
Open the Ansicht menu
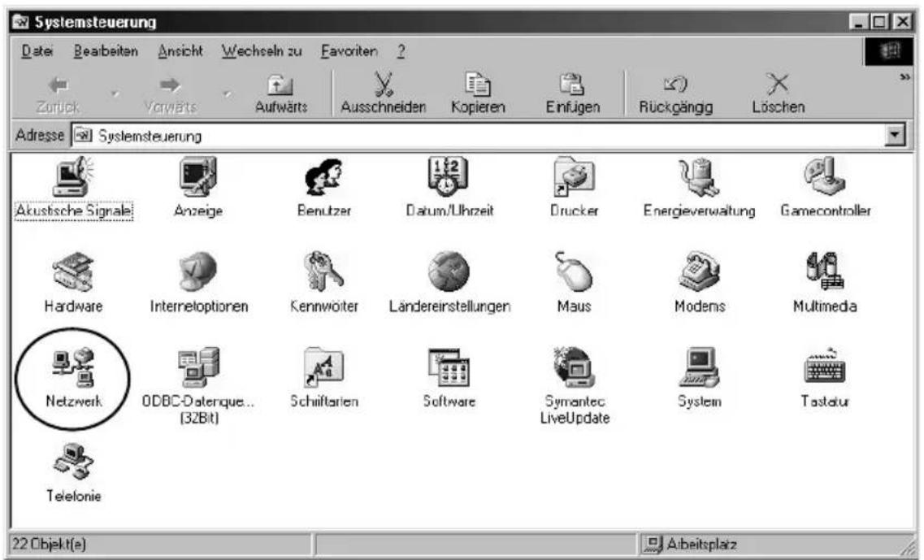coord(180,51)
